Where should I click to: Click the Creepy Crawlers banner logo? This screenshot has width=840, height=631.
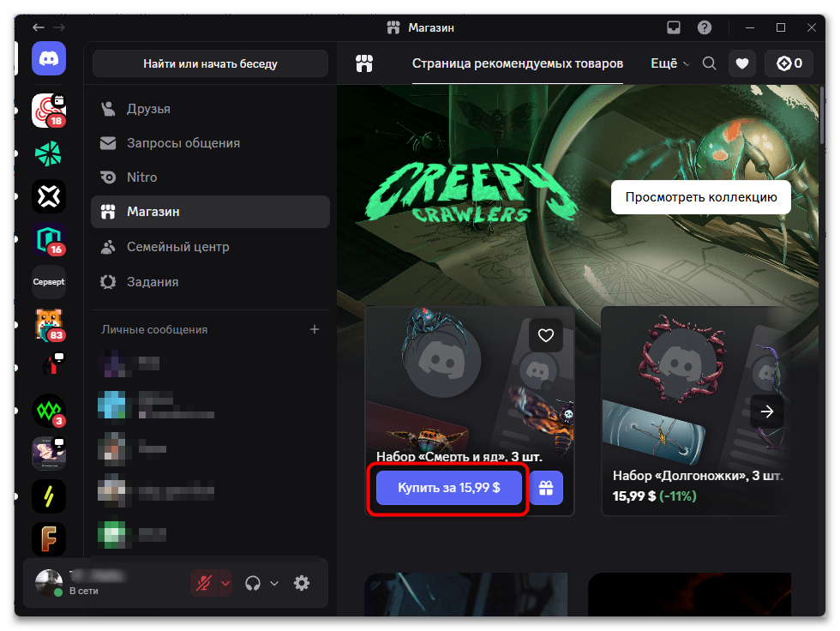point(471,193)
